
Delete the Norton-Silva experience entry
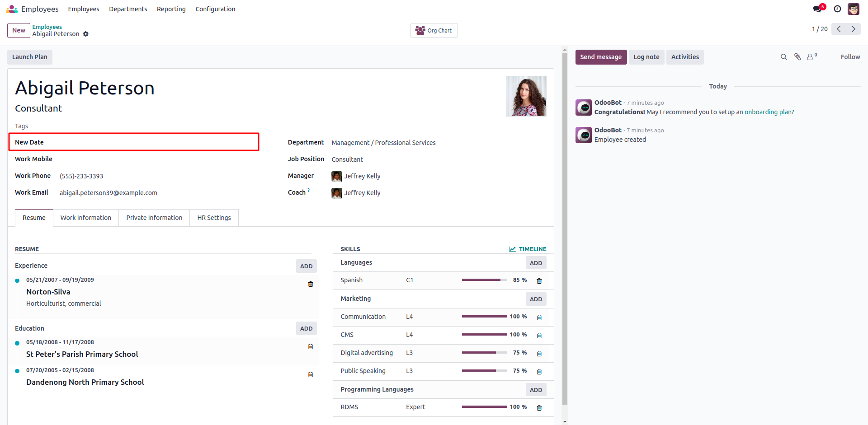pos(311,284)
